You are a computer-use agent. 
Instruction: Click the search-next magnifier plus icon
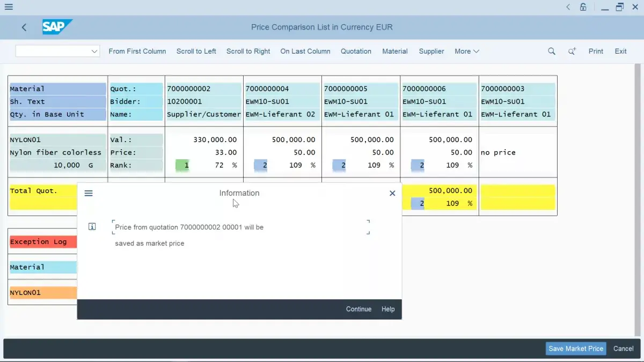(572, 51)
